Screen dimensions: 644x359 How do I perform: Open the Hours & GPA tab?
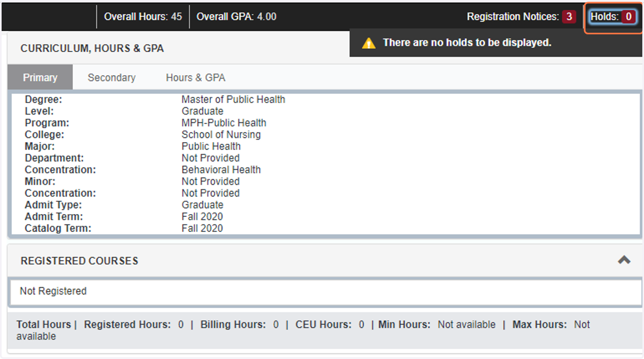pos(195,77)
